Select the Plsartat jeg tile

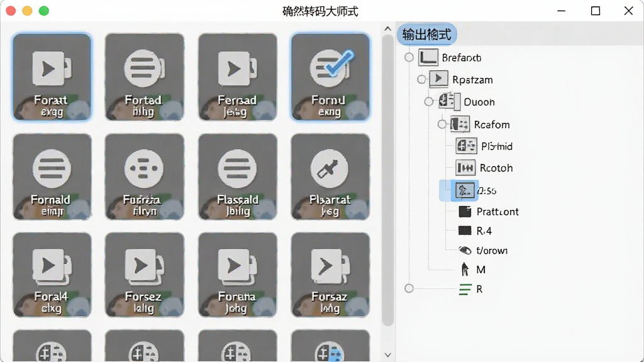330,177
